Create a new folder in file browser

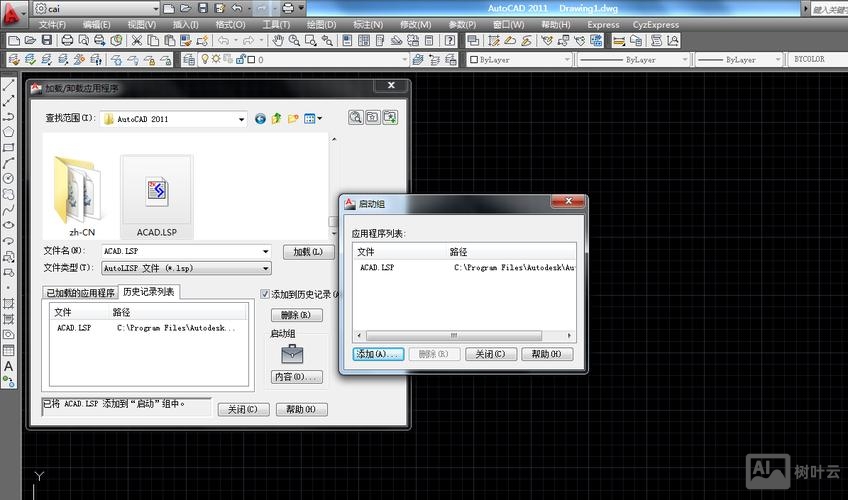coord(293,118)
